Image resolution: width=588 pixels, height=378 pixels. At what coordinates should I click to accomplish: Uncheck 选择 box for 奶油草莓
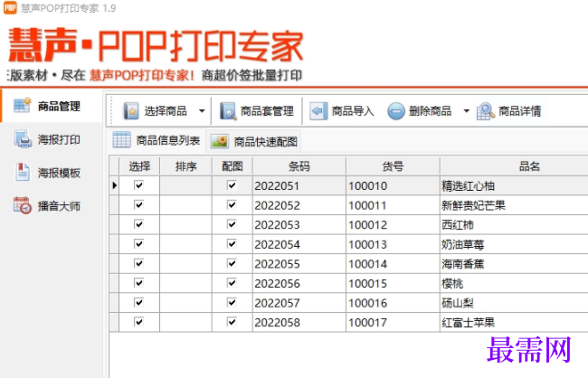(x=138, y=244)
